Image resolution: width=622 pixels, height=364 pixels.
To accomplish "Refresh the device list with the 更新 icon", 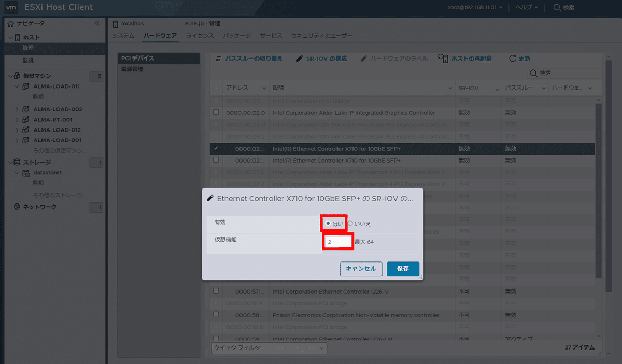I will tap(513, 58).
